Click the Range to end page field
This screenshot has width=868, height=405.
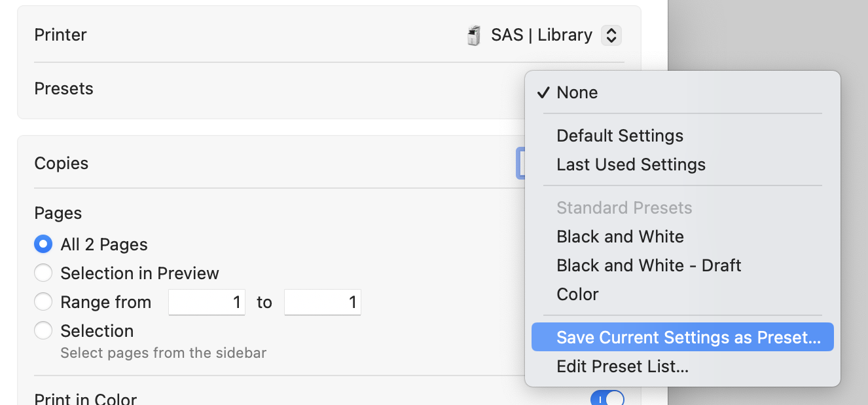(322, 302)
